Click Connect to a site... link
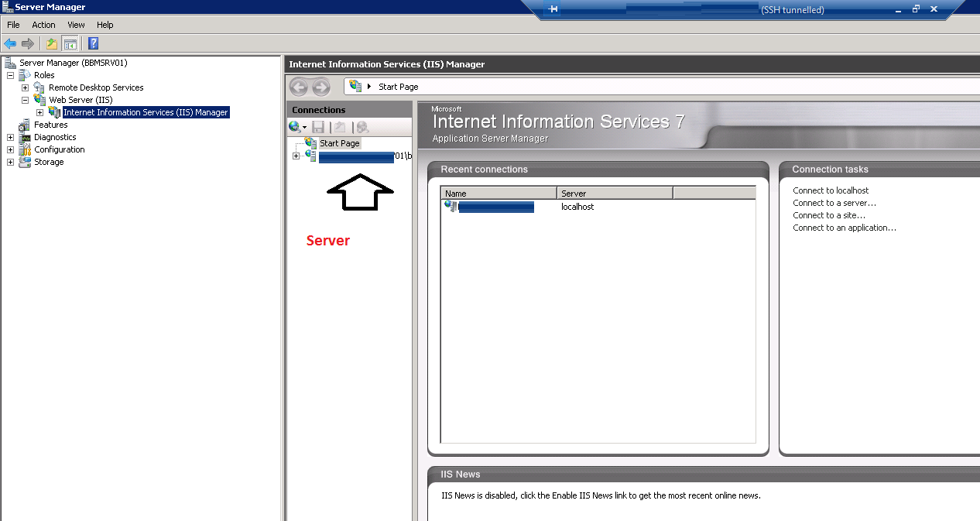Image resolution: width=980 pixels, height=521 pixels. coord(829,215)
